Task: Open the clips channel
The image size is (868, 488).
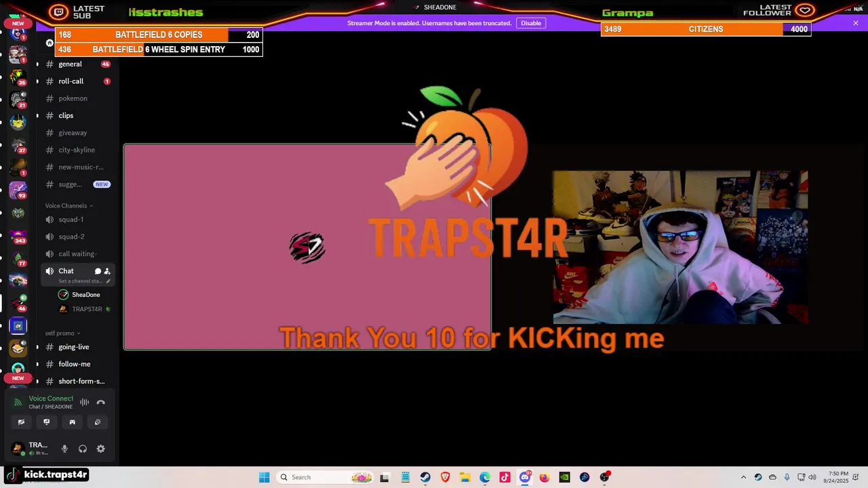Action: 77,116
